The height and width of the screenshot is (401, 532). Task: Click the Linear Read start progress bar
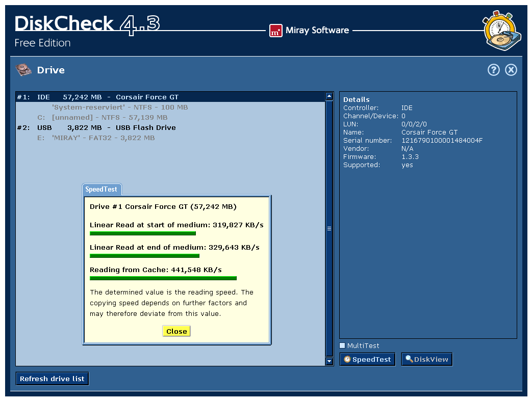pyautogui.click(x=143, y=233)
